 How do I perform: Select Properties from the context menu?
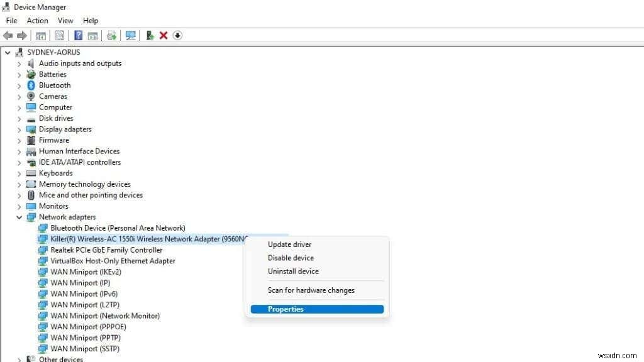(x=286, y=309)
